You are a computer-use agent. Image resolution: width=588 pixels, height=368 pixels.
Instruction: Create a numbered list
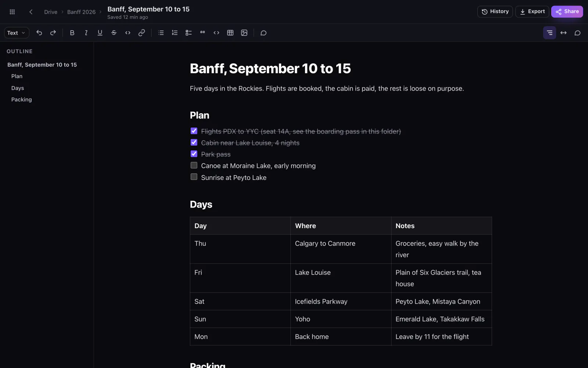coord(175,33)
